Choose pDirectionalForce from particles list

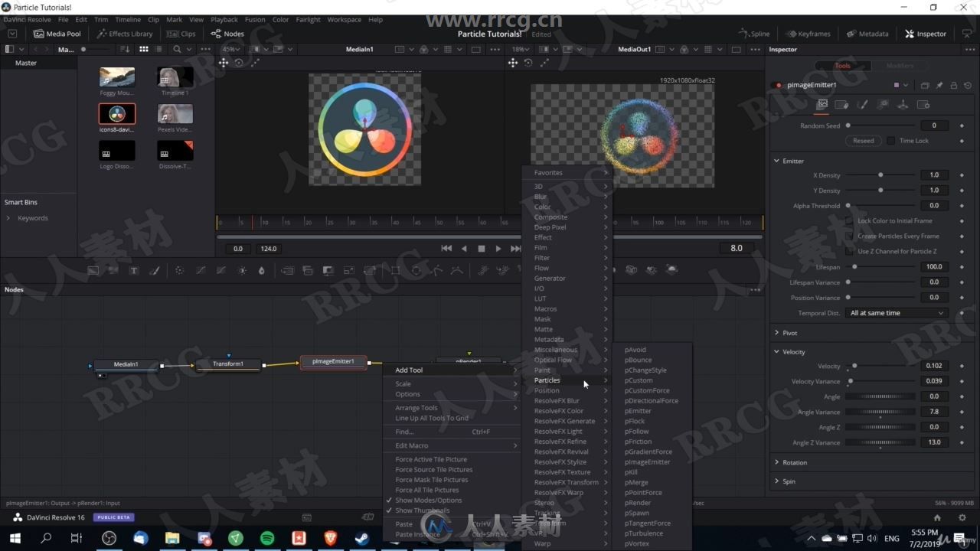[652, 401]
